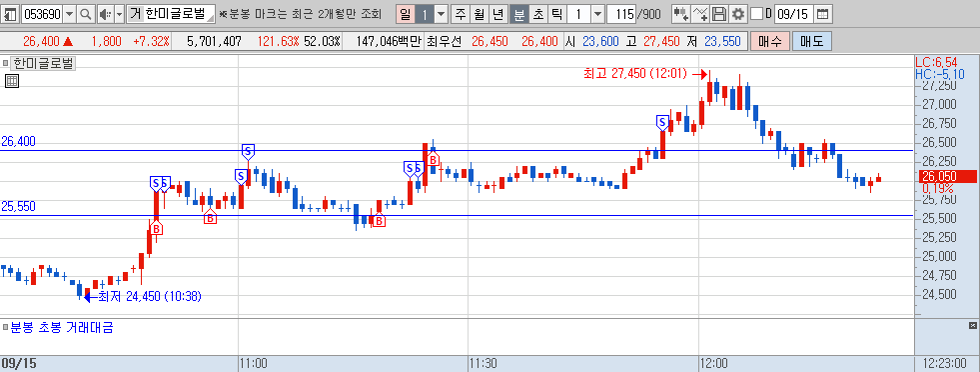Open the candle chart add-indicator icon

point(681,14)
